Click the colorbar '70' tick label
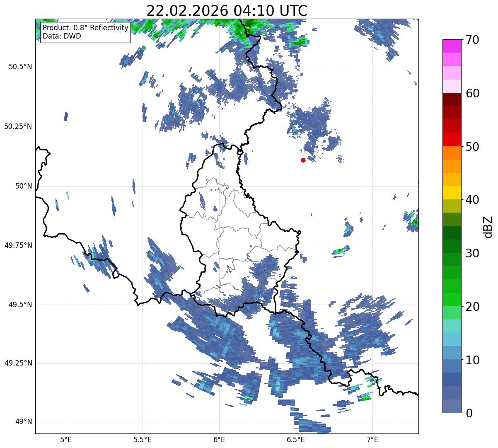Viewport: 498px width, 448px height. 472,40
